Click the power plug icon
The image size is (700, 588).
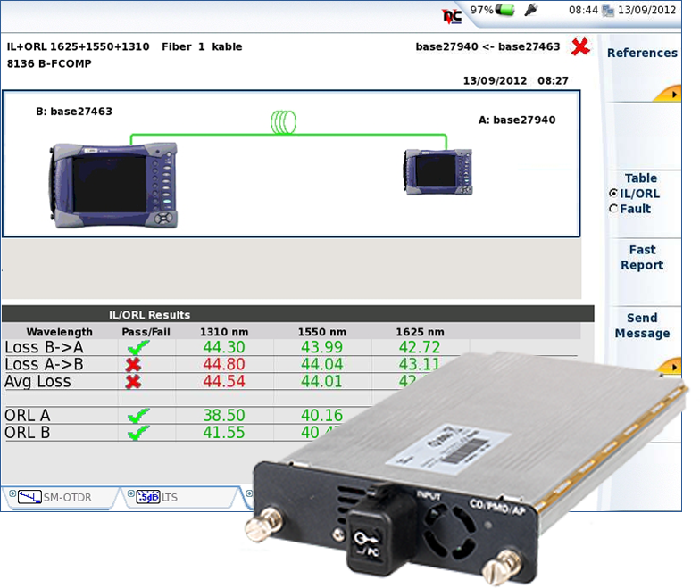pyautogui.click(x=532, y=10)
